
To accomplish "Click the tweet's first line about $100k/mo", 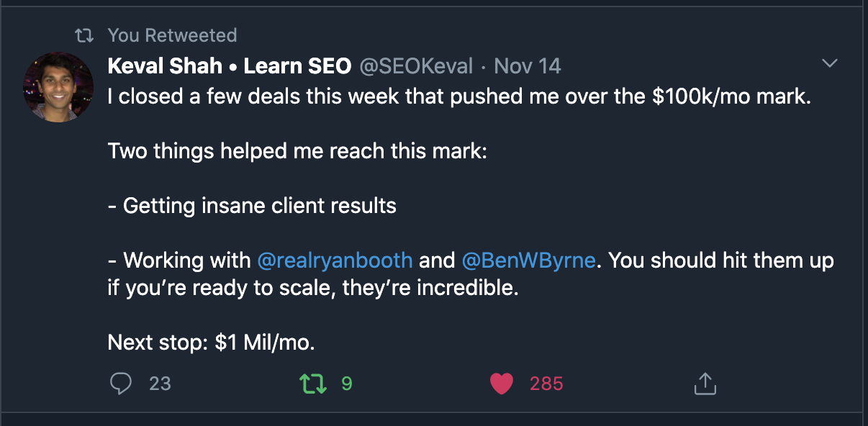I will 459,96.
